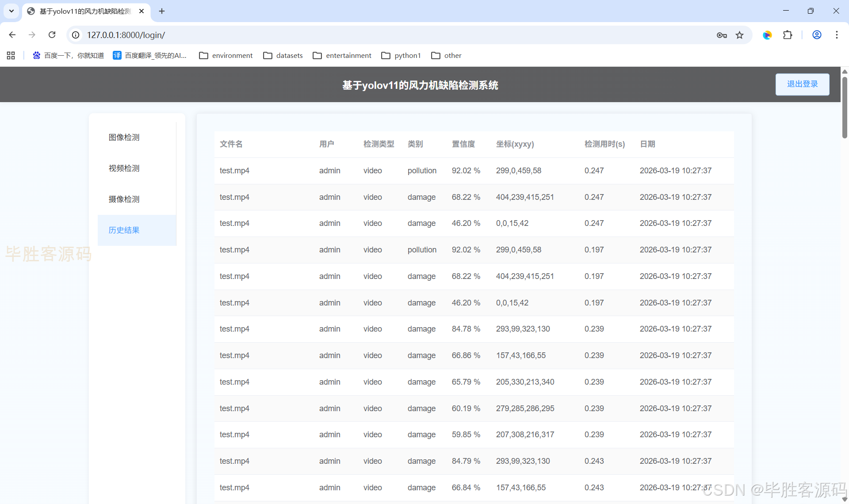The image size is (849, 504).
Task: Open the saved passwords key icon
Action: [722, 35]
